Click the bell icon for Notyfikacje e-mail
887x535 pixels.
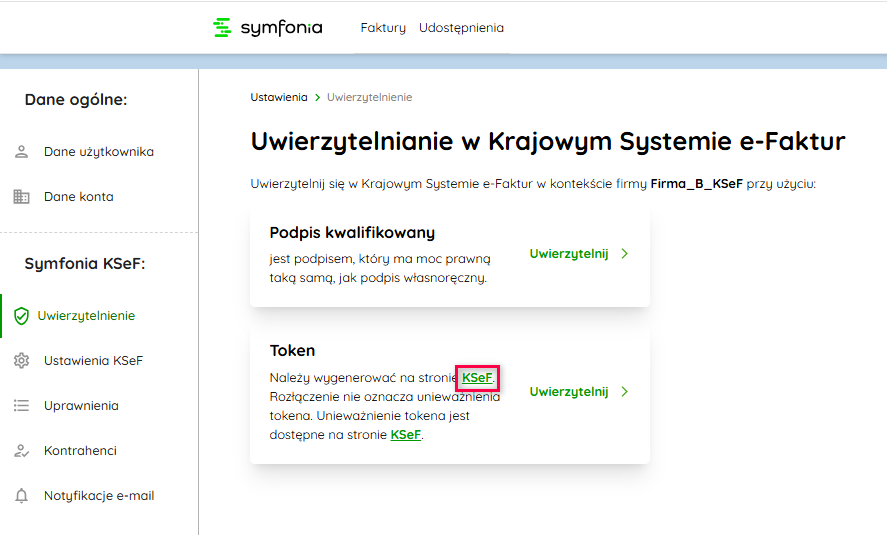coord(21,496)
